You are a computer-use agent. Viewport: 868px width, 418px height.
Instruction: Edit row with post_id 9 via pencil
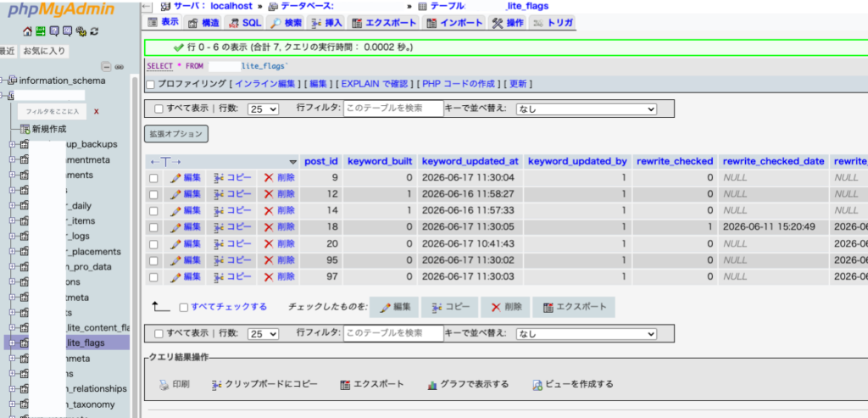point(186,178)
